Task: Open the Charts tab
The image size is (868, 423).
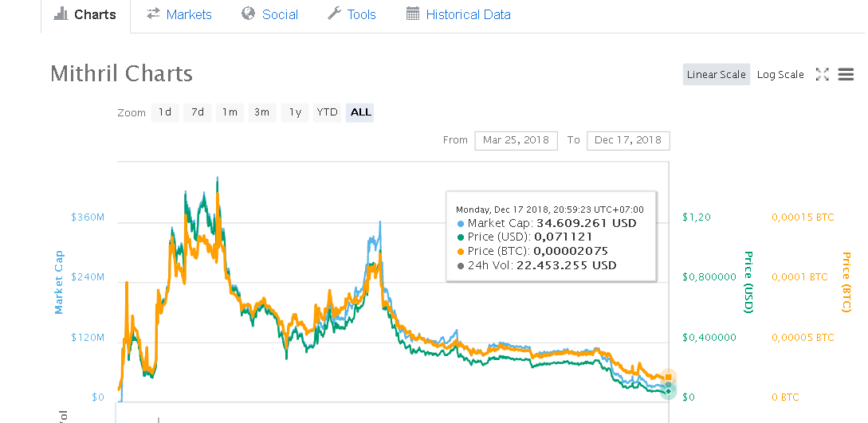Action: coord(85,15)
